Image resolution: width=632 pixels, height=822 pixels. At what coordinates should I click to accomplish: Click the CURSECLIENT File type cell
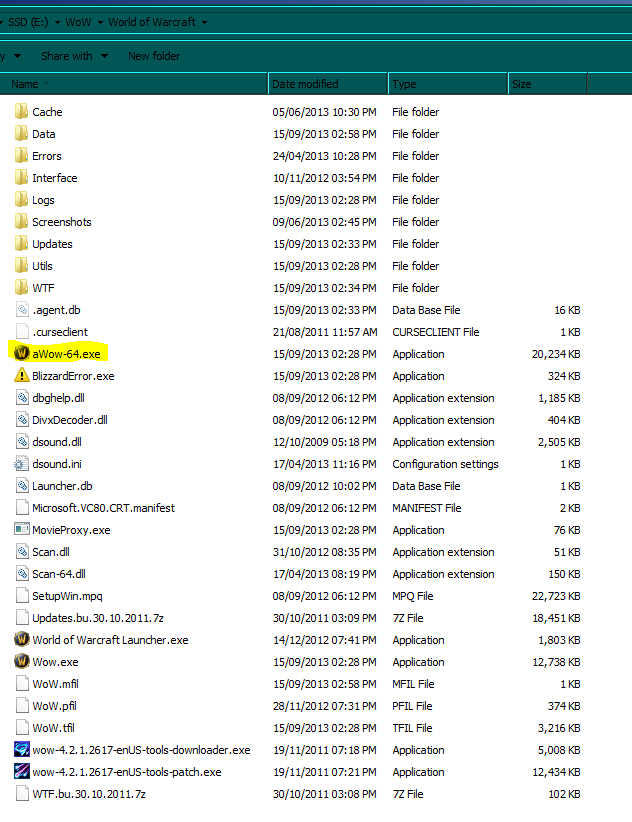pos(435,332)
